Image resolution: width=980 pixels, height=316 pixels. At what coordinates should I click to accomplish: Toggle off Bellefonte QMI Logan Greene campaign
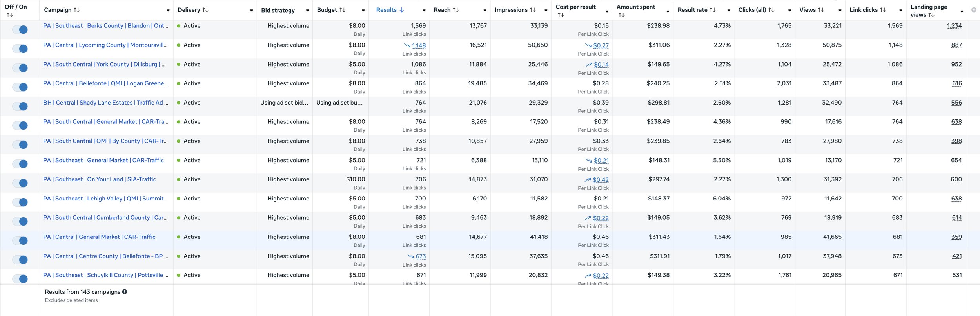tap(20, 87)
